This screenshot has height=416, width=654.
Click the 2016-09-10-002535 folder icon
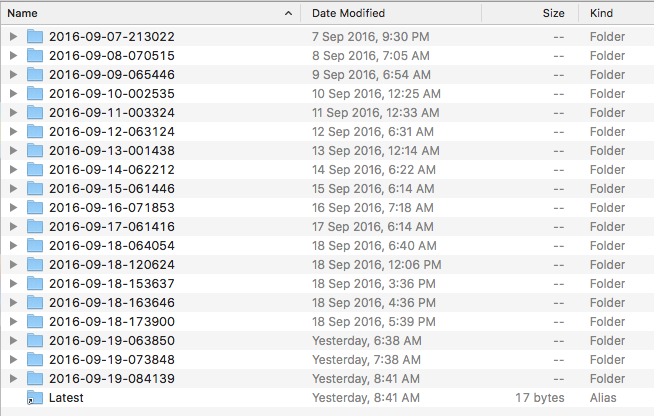coord(35,94)
